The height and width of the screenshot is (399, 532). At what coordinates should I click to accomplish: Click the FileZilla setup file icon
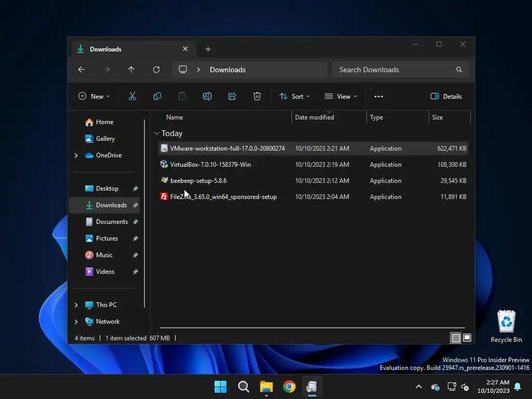164,196
